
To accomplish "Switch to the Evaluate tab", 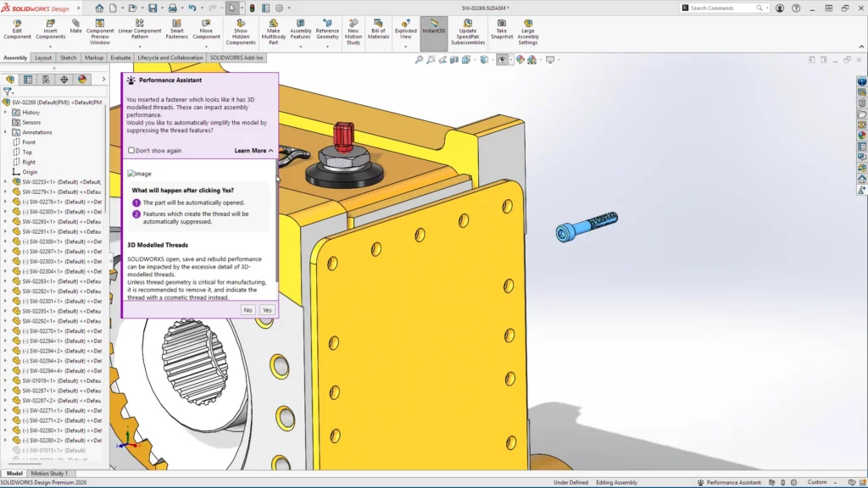I will tap(120, 58).
